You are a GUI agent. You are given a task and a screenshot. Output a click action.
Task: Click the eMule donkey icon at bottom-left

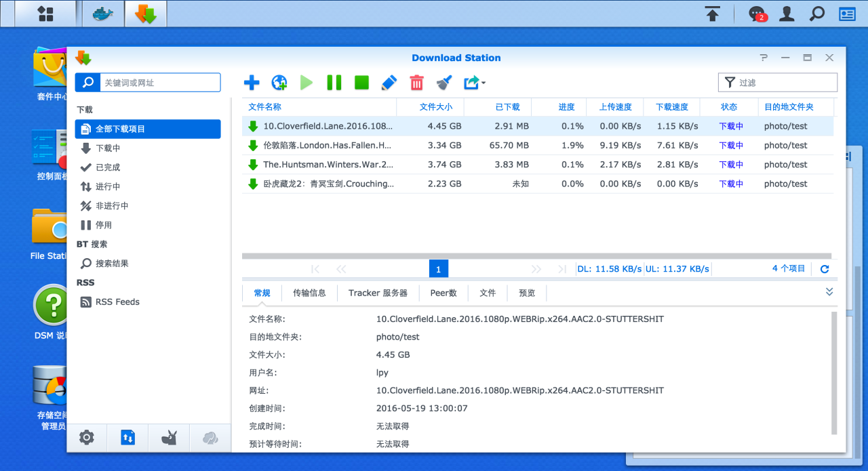click(169, 438)
